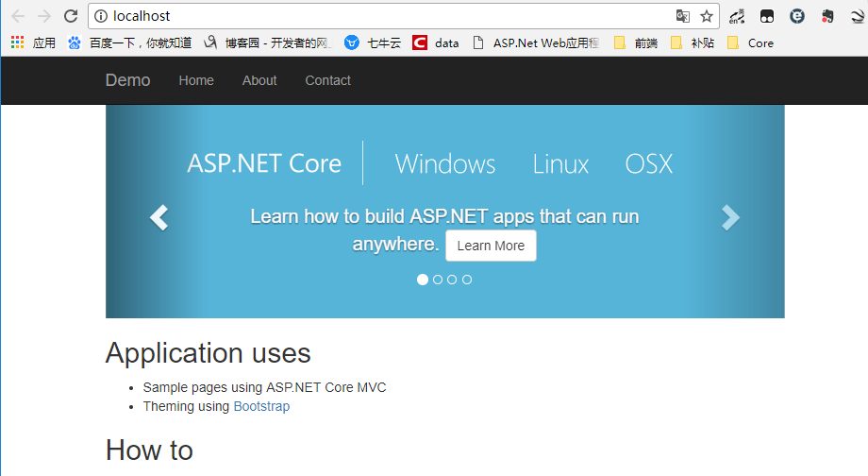The image size is (868, 476).
Task: Click the first extension icon after the star
Action: (737, 17)
